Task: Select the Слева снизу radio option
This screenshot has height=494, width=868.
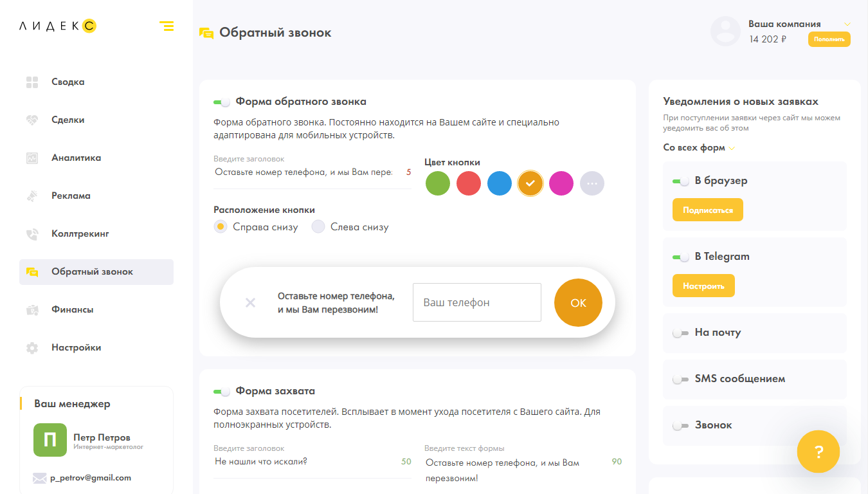Action: tap(318, 227)
